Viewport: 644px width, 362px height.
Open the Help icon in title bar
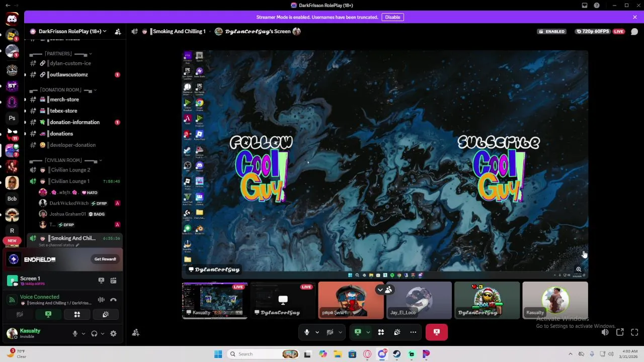[597, 6]
